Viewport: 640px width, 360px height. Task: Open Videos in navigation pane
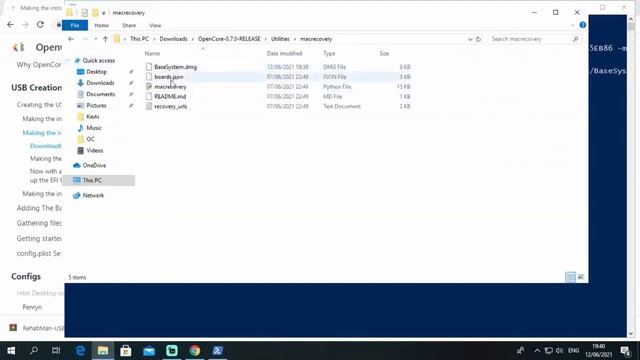click(95, 151)
